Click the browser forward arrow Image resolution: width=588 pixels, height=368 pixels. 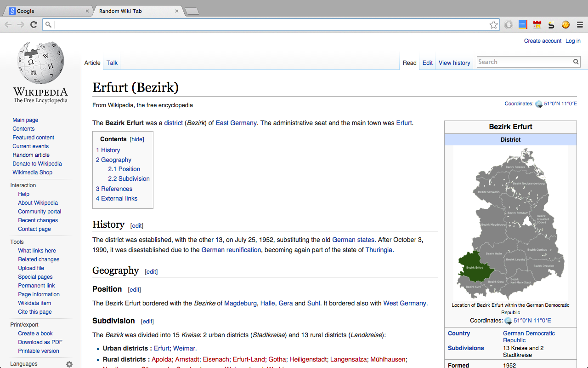pos(21,25)
